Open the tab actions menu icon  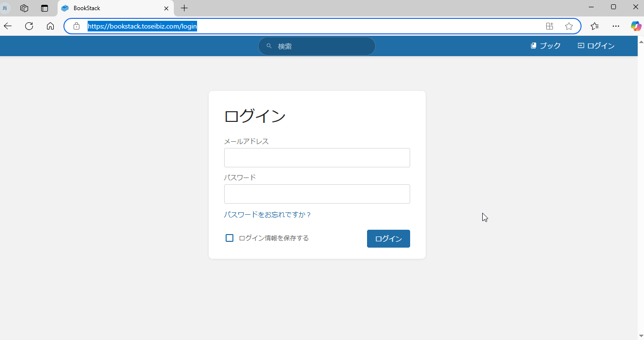coord(45,8)
